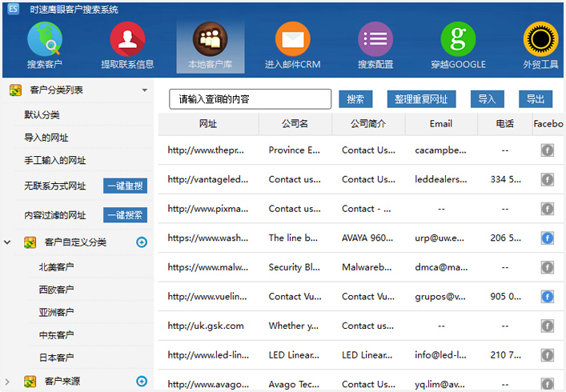Open 进入邮件CRM envelope icon
Image resolution: width=566 pixels, height=392 pixels.
pyautogui.click(x=292, y=38)
